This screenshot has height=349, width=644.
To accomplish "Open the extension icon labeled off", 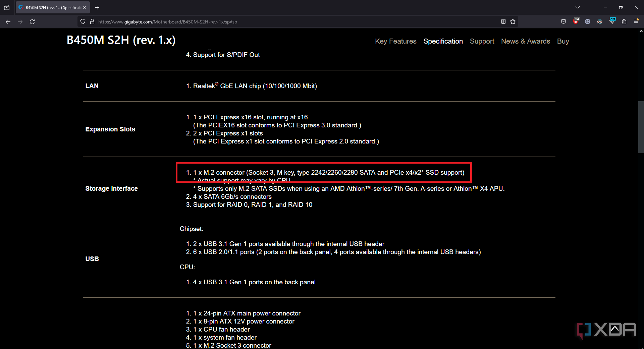I will tap(612, 21).
